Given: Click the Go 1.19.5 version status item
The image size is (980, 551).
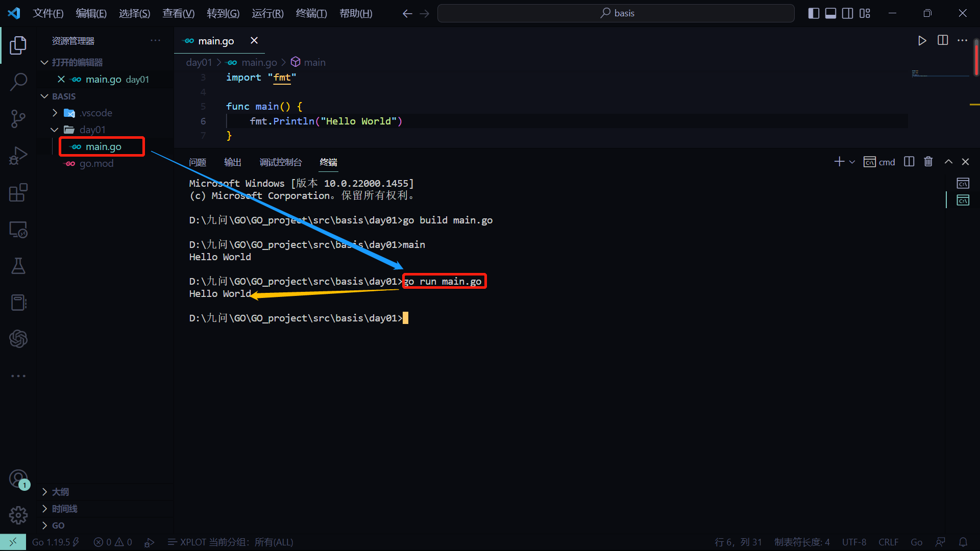Looking at the screenshot, I should pyautogui.click(x=56, y=542).
